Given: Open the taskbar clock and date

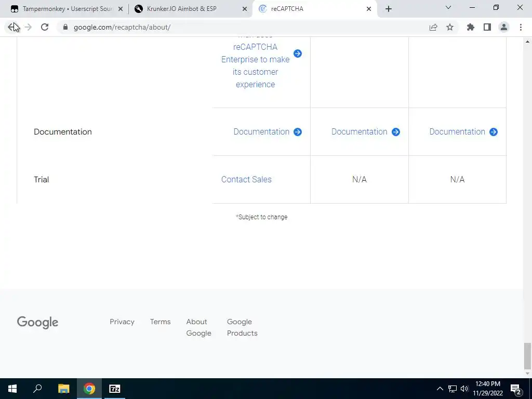Looking at the screenshot, I should [487, 389].
